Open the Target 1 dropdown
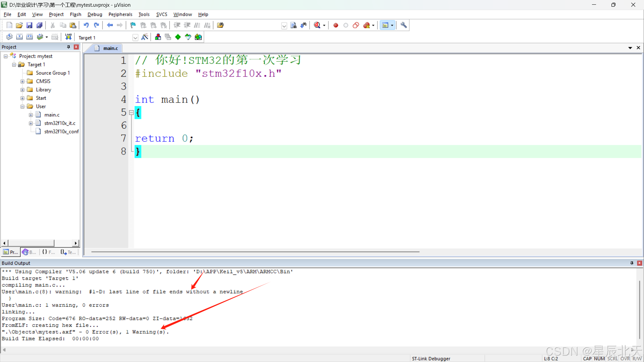 click(135, 38)
